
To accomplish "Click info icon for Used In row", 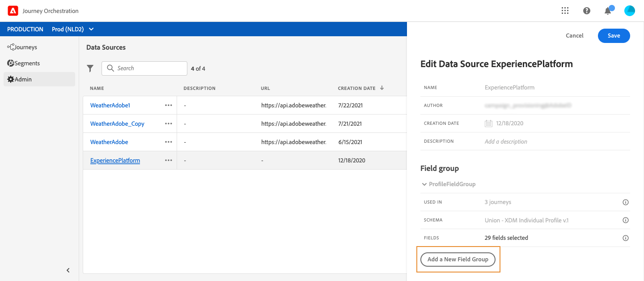I will (626, 202).
